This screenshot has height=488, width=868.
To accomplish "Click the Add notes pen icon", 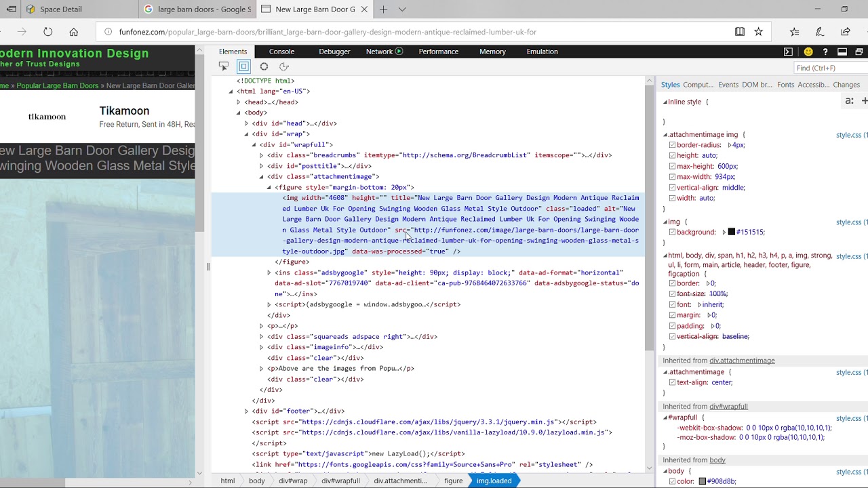I will point(820,32).
